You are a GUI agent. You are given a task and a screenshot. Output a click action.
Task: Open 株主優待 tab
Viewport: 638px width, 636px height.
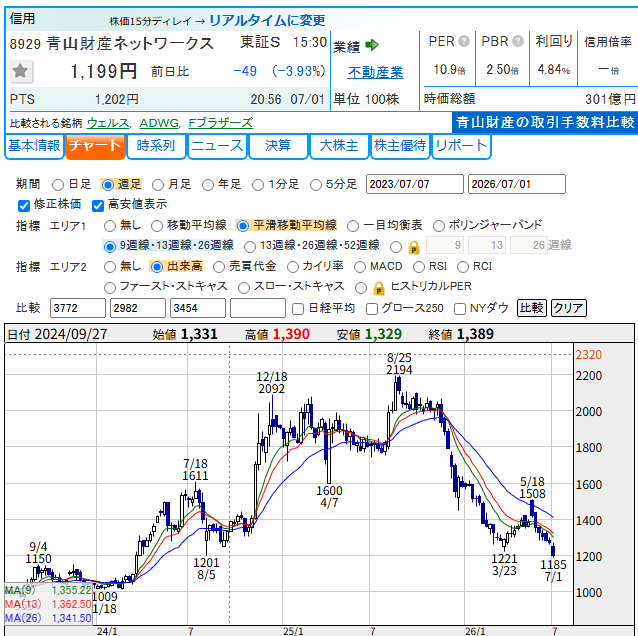pos(400,146)
